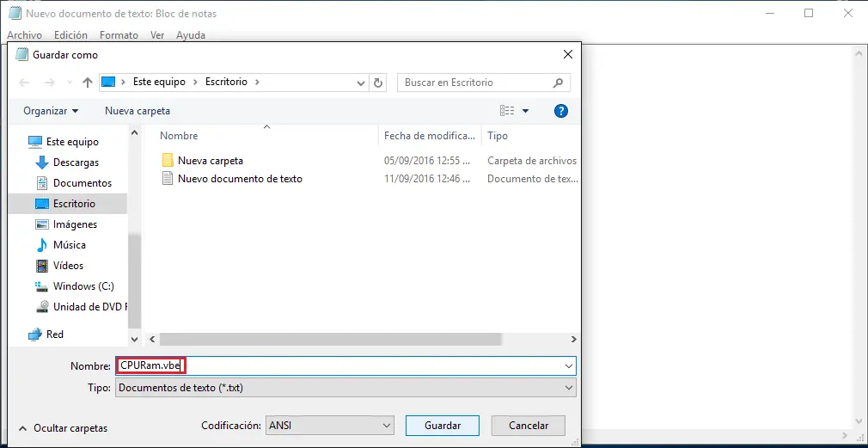Create a Nueva carpeta from toolbar
This screenshot has height=448, width=868.
click(x=138, y=111)
